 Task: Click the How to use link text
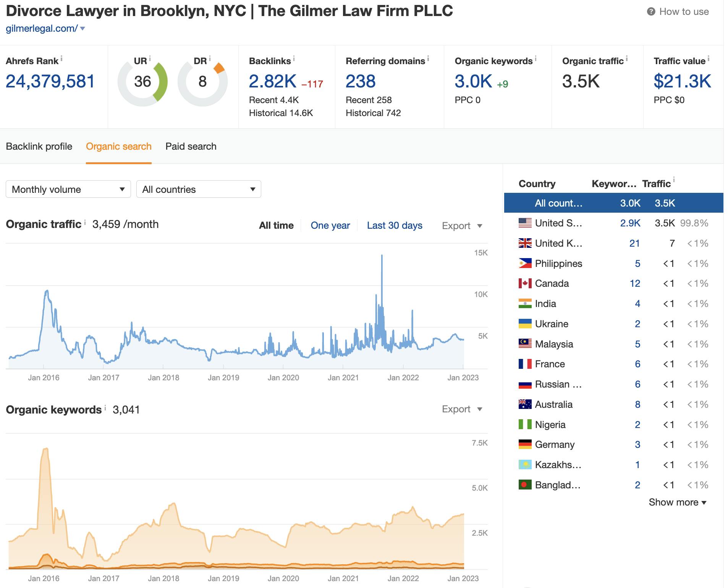[x=684, y=12]
